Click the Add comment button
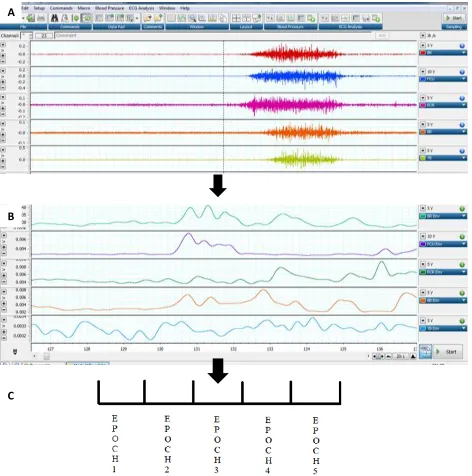This screenshot has height=476, width=472. (382, 35)
